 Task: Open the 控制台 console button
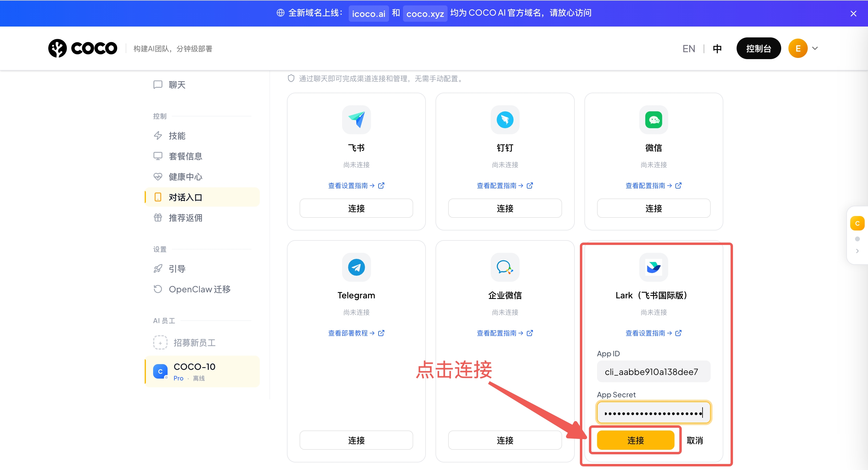(x=758, y=48)
